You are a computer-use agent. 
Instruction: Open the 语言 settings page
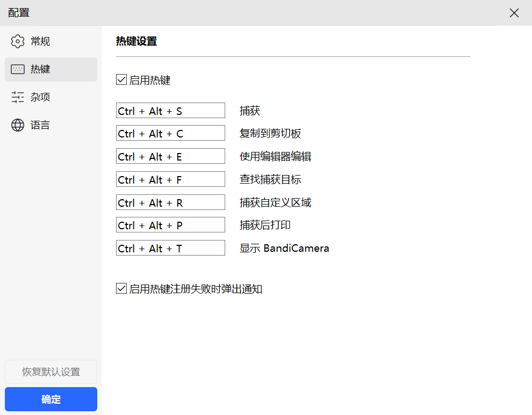[x=51, y=125]
